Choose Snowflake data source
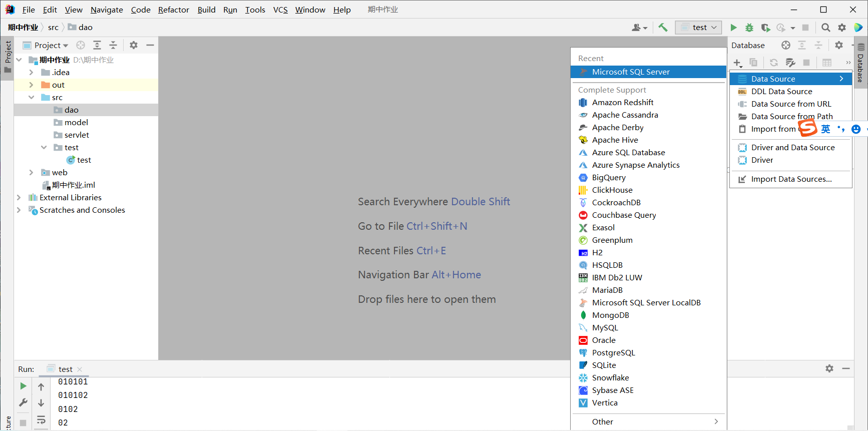This screenshot has width=868, height=431. [648, 377]
